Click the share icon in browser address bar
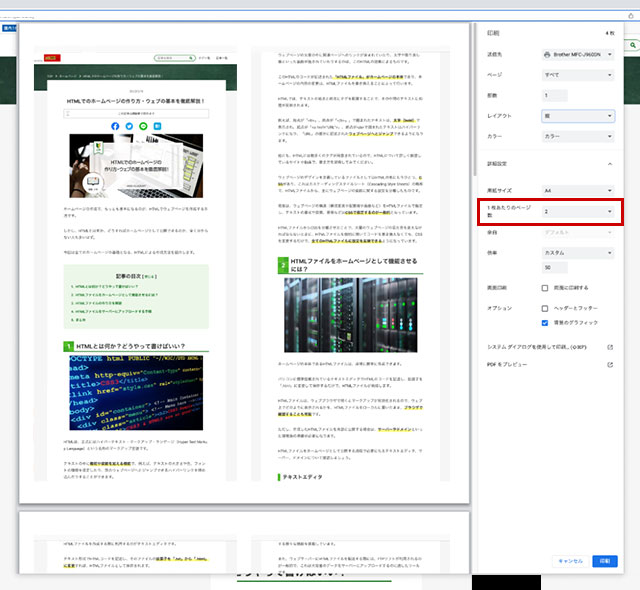Screen dimensions: 640x590 pyautogui.click(x=631, y=16)
